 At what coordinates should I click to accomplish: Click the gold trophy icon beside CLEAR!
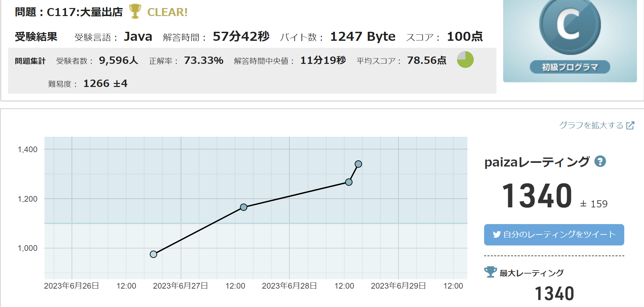(135, 11)
